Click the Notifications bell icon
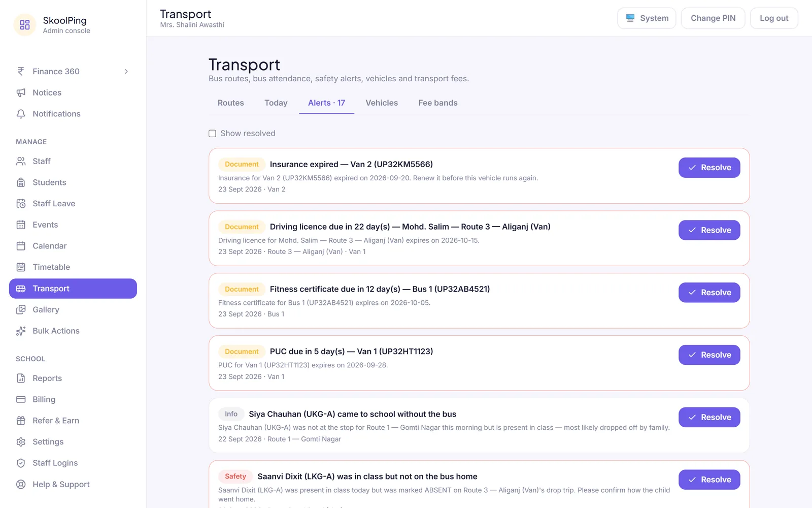The height and width of the screenshot is (508, 812). tap(21, 114)
